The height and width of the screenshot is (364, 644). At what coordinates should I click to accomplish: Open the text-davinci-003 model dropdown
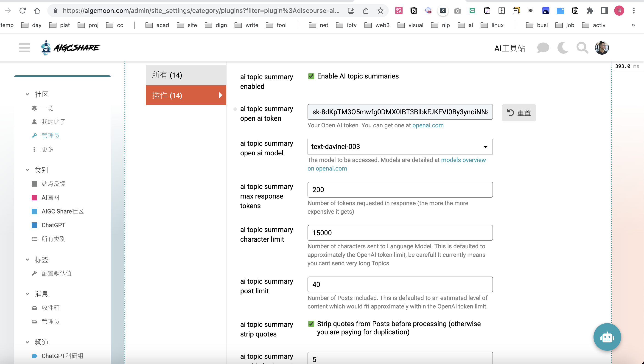(x=400, y=146)
